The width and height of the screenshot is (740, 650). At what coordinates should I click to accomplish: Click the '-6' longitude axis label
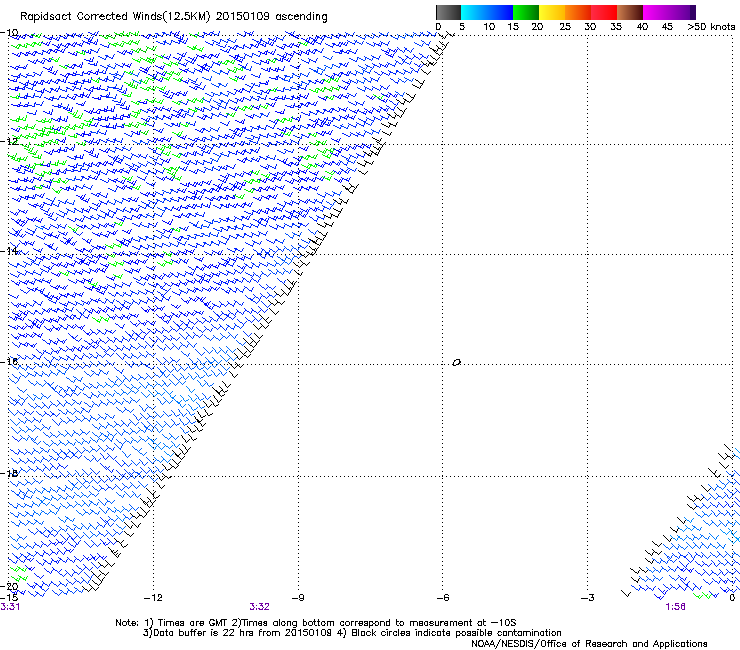(x=443, y=598)
